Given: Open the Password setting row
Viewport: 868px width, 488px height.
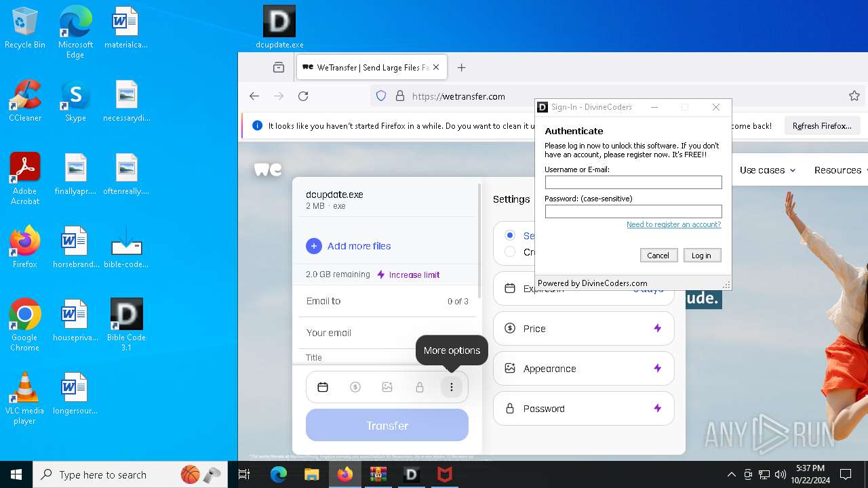Looking at the screenshot, I should [584, 409].
